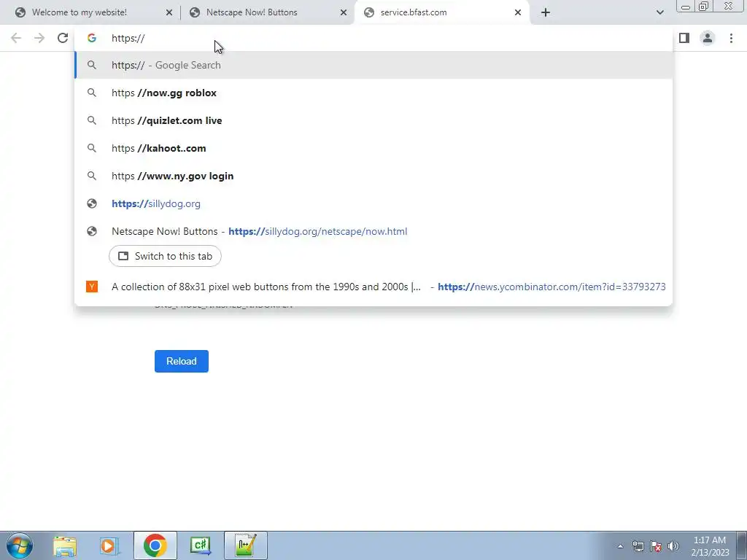Choose the 'now.gg roblox' suggestion

(373, 93)
